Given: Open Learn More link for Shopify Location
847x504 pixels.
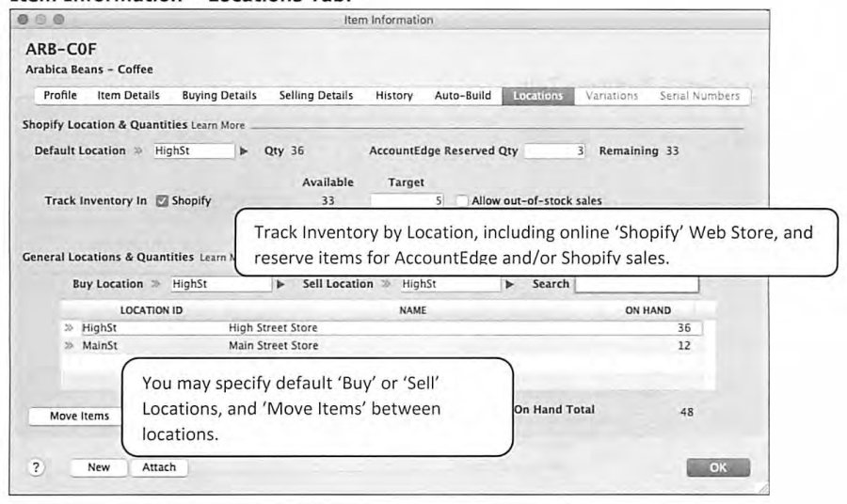Looking at the screenshot, I should (217, 125).
